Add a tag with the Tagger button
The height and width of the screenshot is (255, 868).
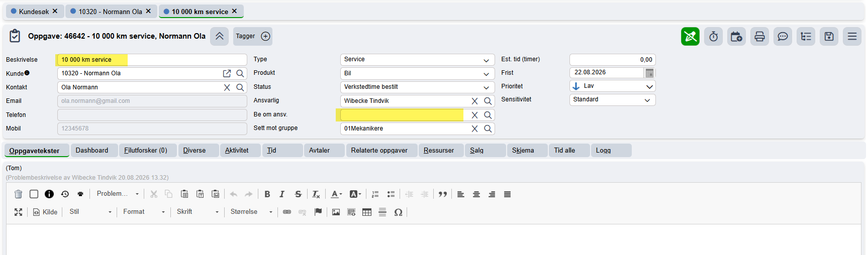tap(253, 36)
